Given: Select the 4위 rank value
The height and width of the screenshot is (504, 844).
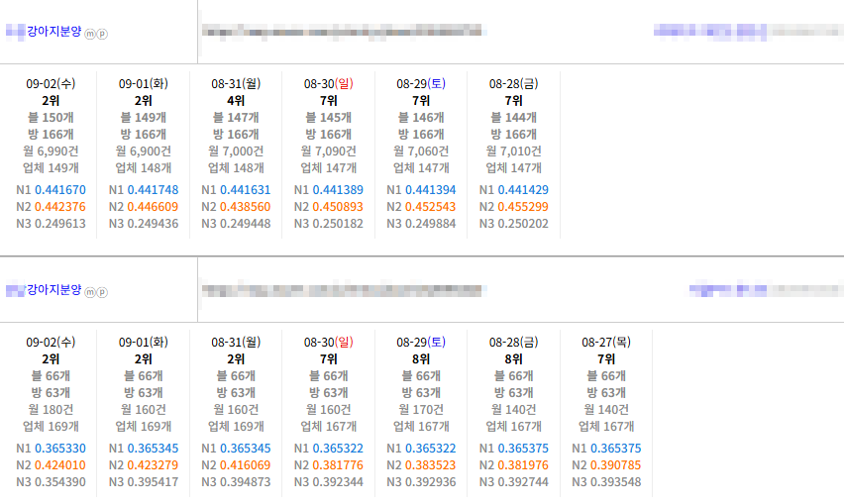Looking at the screenshot, I should pos(236,101).
